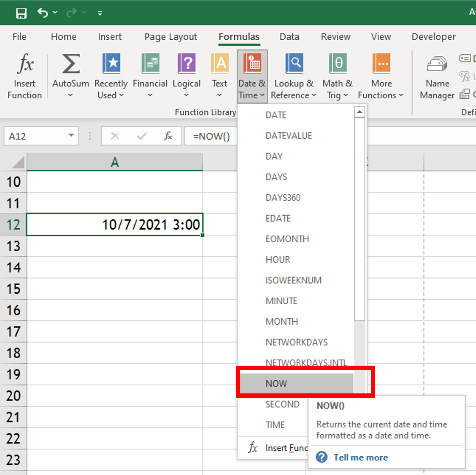Select row 20 header
476x475 pixels.
(x=14, y=395)
